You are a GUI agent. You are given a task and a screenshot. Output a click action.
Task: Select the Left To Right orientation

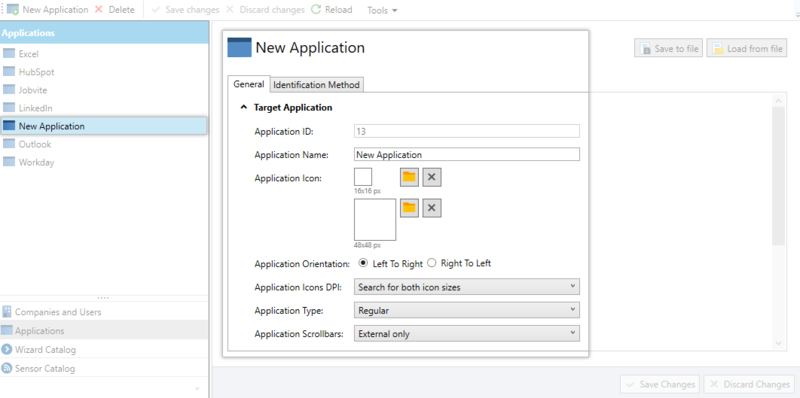[363, 263]
